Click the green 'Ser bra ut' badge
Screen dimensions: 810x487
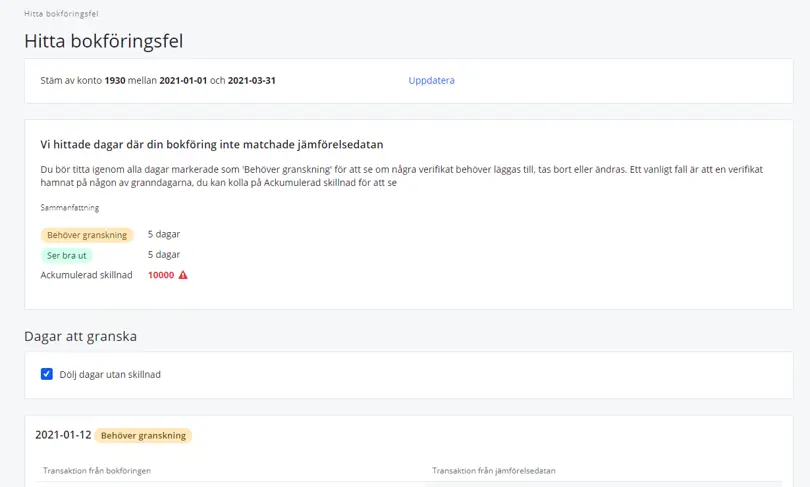(x=66, y=255)
